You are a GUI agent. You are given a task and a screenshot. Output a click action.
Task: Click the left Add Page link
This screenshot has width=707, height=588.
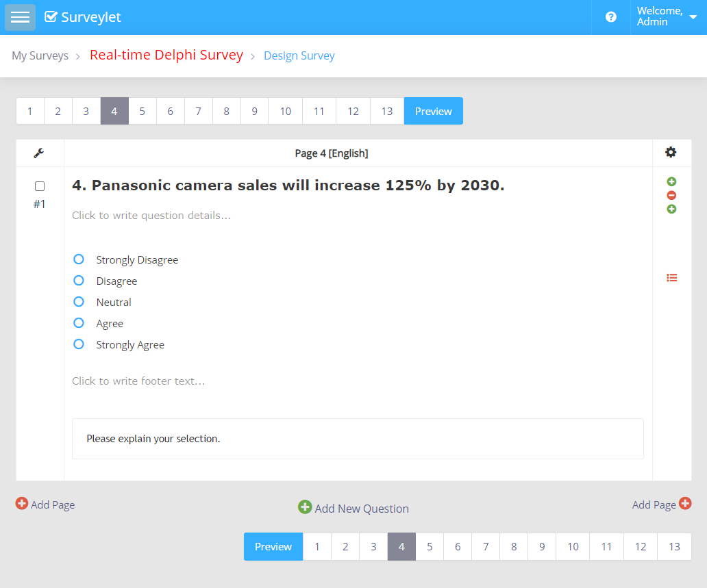45,504
